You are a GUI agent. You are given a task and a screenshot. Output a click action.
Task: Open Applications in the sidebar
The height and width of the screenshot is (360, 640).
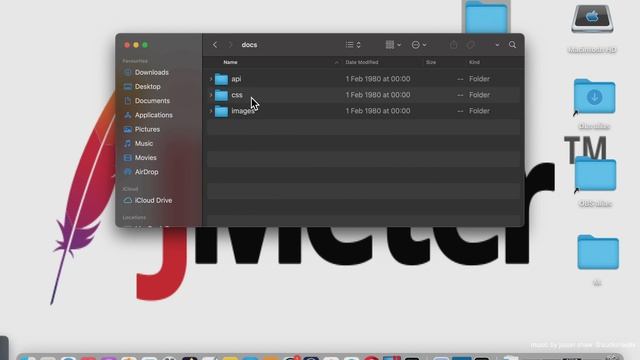[153, 115]
